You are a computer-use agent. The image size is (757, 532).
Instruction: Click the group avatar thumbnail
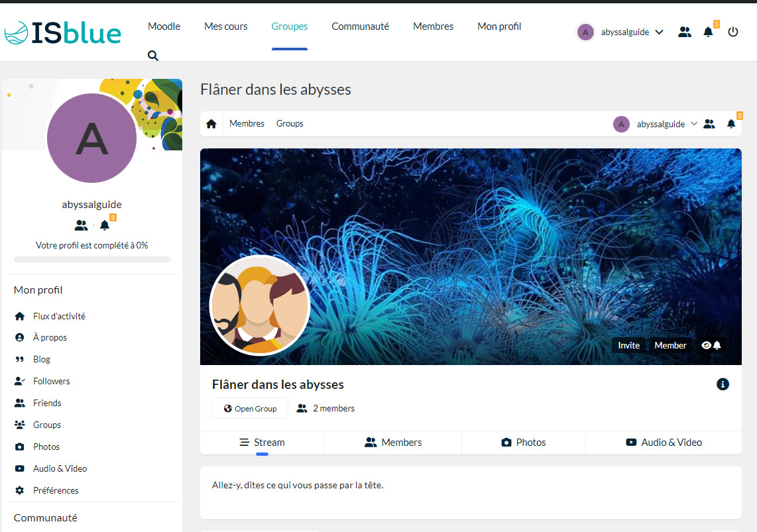coord(260,305)
